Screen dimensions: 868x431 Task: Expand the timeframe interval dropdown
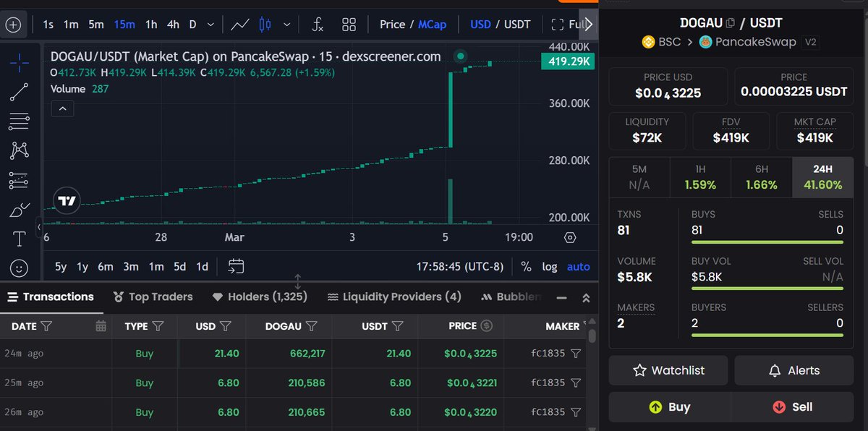[x=210, y=25]
